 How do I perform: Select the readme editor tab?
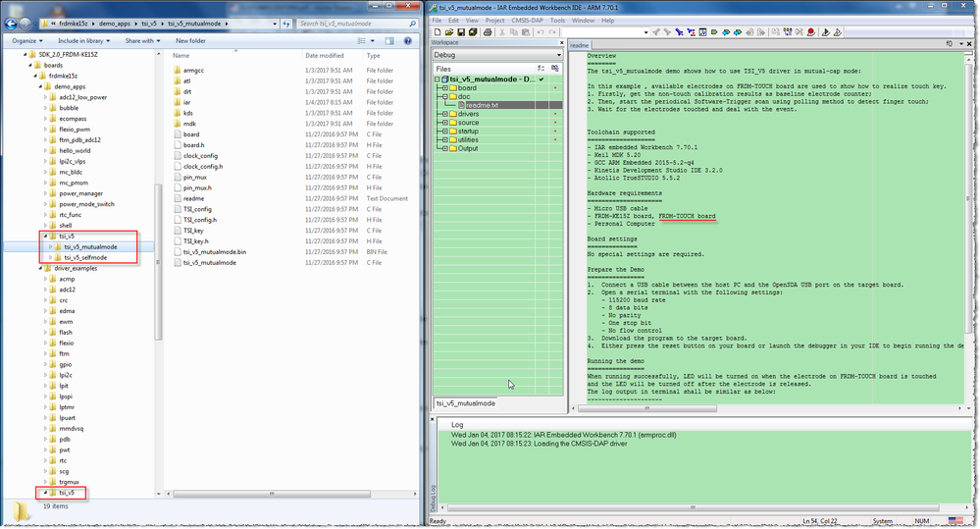point(580,45)
